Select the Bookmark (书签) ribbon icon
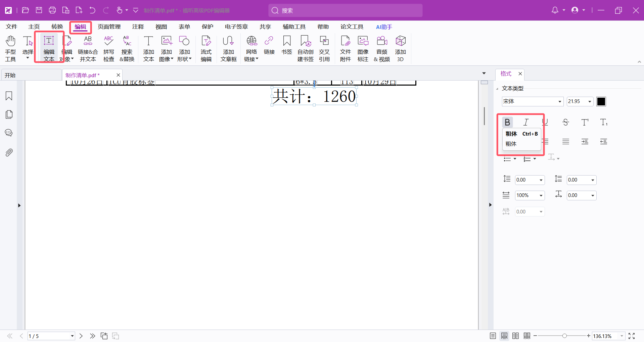This screenshot has height=342, width=644. coord(287,45)
